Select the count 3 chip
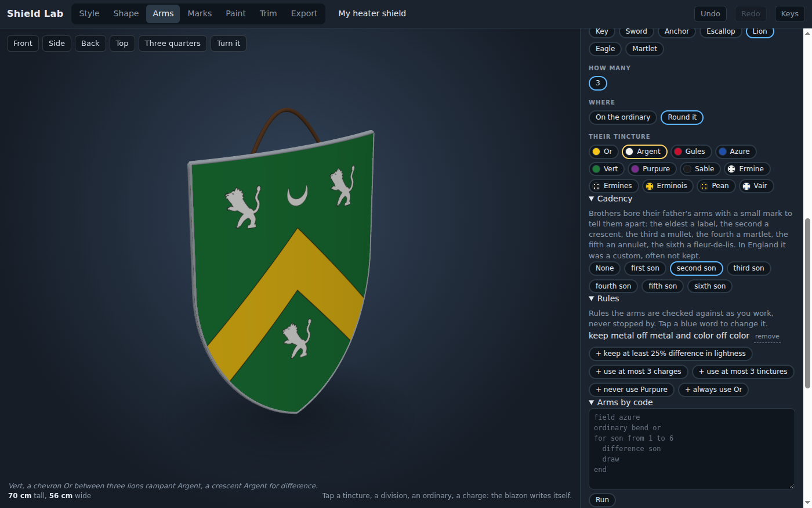 (598, 83)
